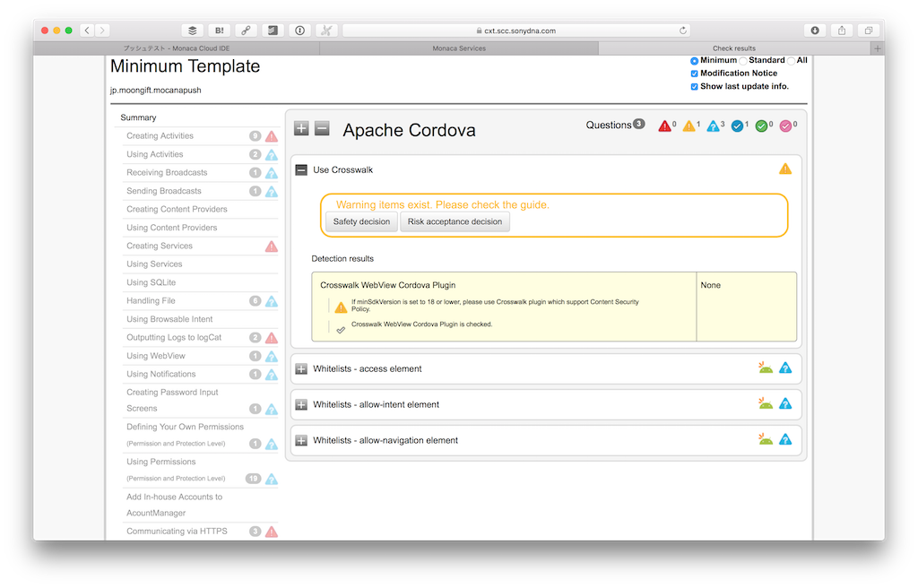Click the Hatena B! bookmark extension
918x588 pixels.
tap(220, 30)
